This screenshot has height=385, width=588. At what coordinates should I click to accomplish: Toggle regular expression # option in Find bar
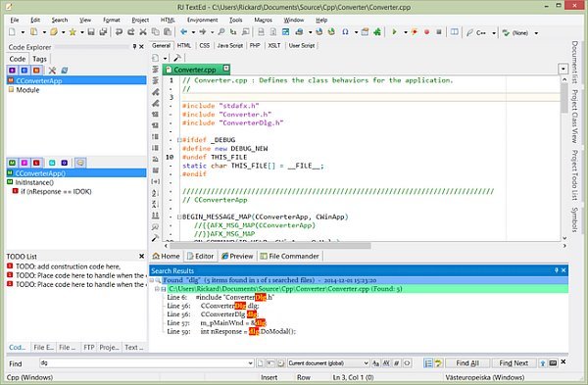(396, 362)
